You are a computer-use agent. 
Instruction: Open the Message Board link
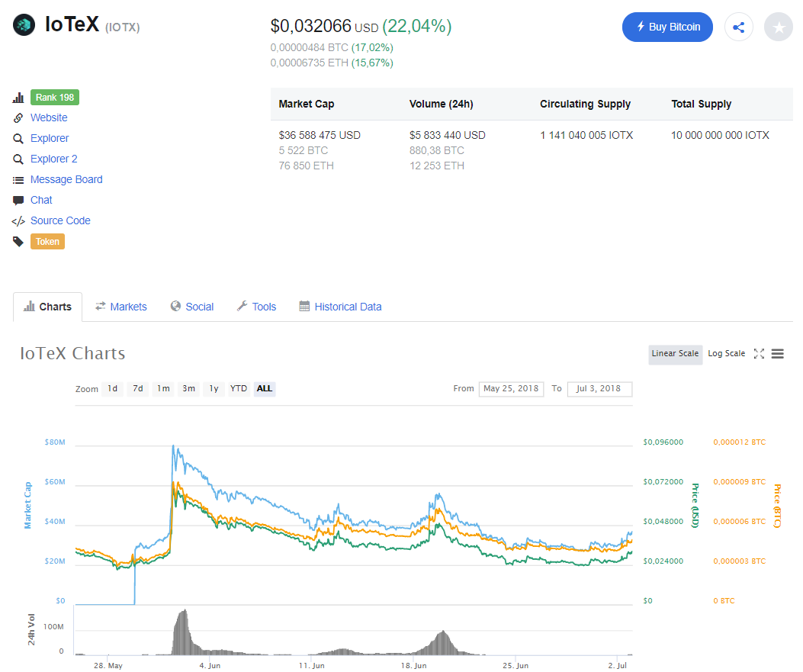(66, 180)
